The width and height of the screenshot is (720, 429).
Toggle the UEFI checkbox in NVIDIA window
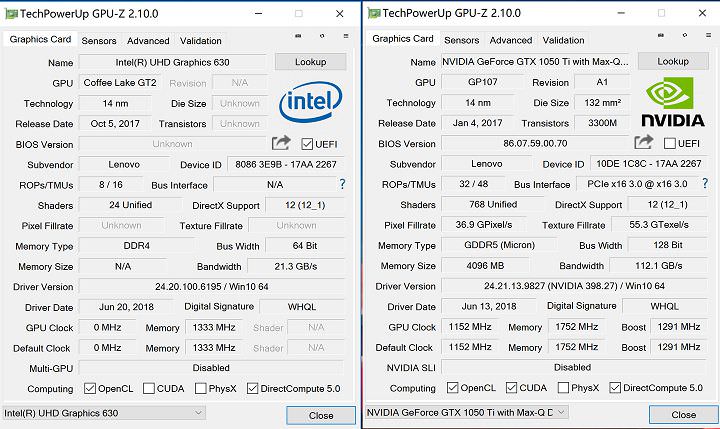(x=671, y=144)
